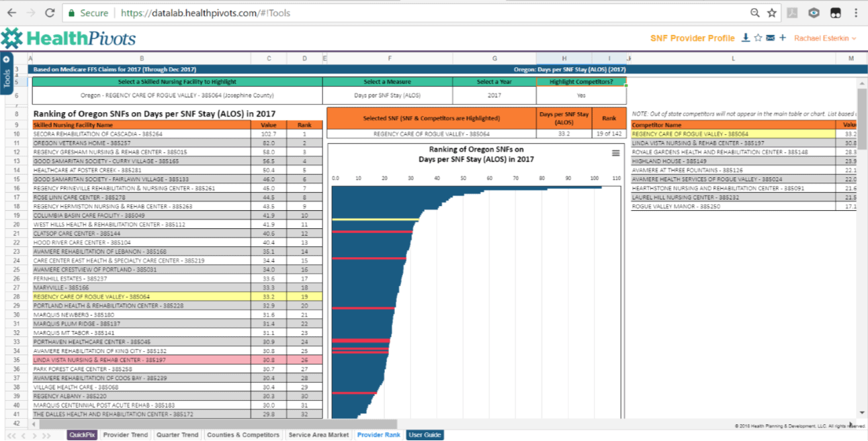This screenshot has width=868, height=441.
Task: Select THE DALLES HEALTH AND REHABILITATION CENTER row
Action: pos(177,414)
